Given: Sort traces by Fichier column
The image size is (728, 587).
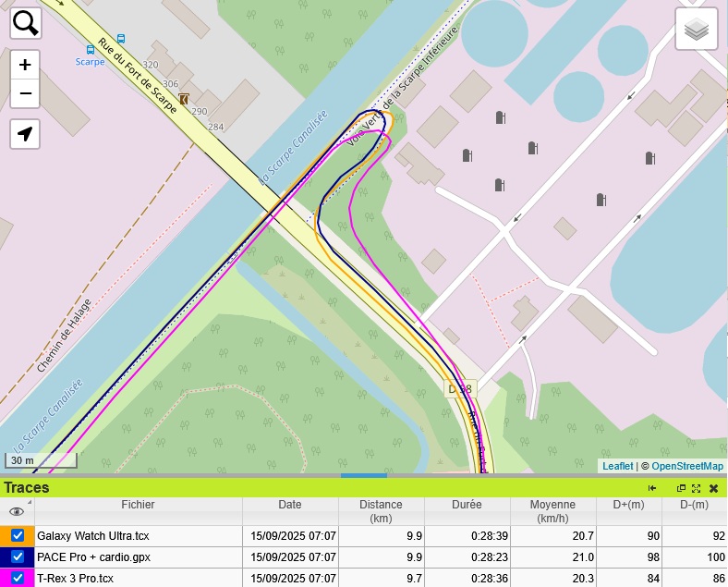Looking at the screenshot, I should click(138, 506).
